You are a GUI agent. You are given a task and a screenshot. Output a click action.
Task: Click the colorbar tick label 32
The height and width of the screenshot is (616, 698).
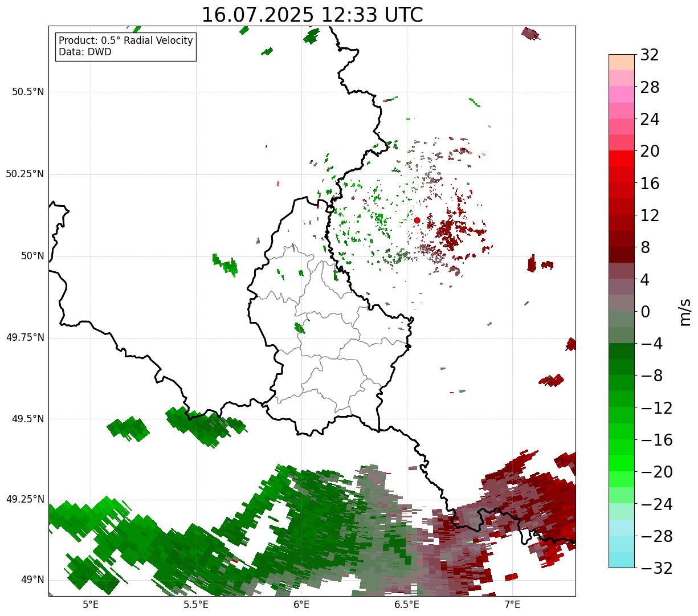point(650,55)
